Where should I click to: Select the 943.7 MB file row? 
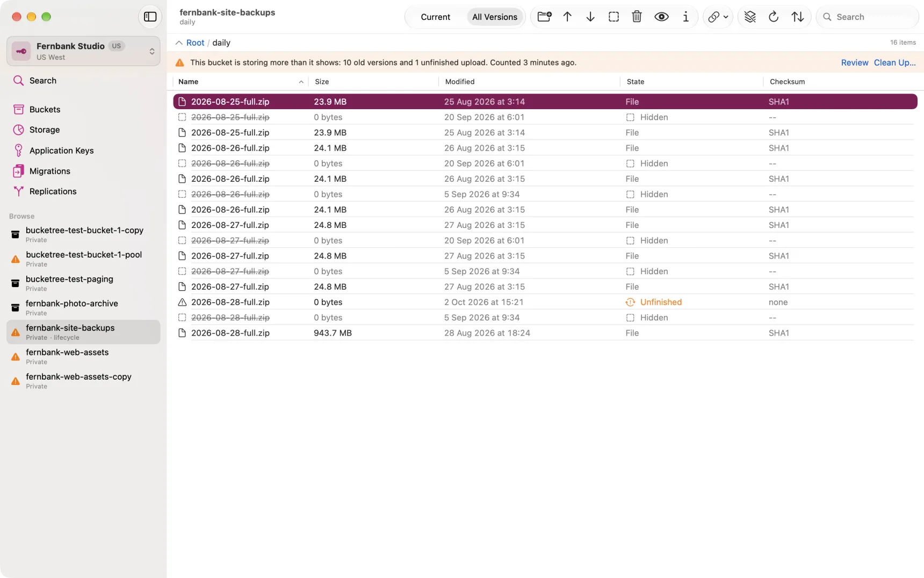(x=545, y=333)
